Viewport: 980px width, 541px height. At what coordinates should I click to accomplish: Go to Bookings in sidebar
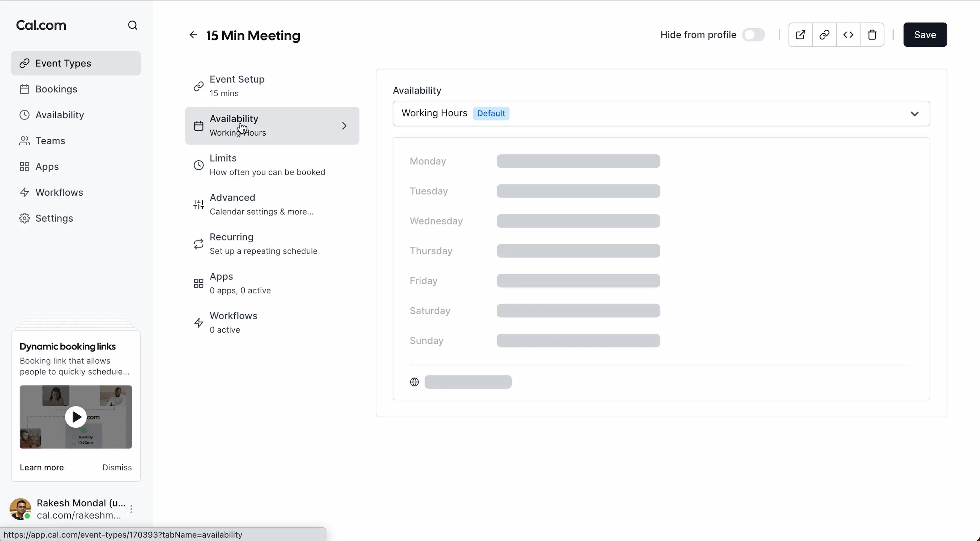[x=56, y=89]
